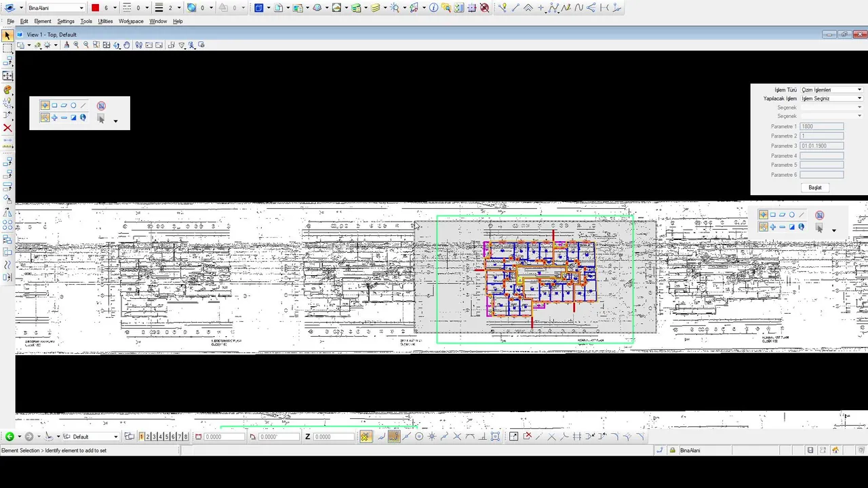Select the Element Selection arrow tool
The width and height of the screenshot is (868, 488).
(7, 35)
